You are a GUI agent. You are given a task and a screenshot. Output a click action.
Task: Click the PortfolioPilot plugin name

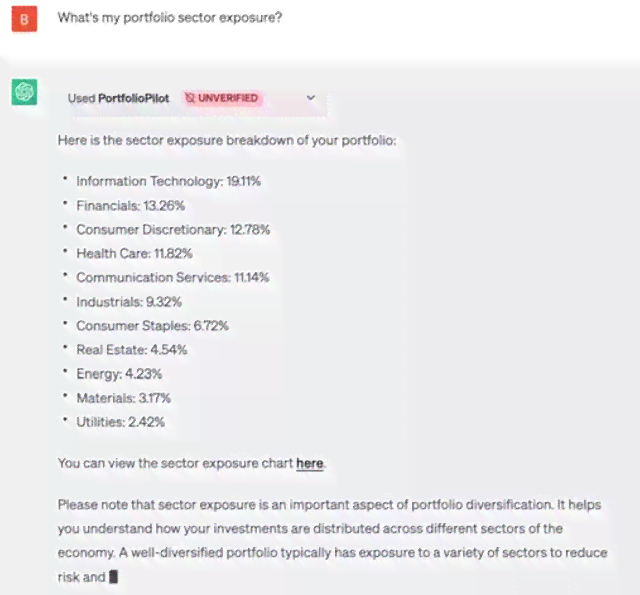point(133,98)
